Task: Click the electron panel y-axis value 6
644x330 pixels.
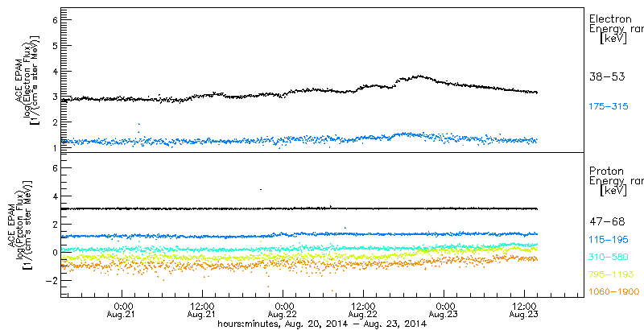Action: [53, 20]
